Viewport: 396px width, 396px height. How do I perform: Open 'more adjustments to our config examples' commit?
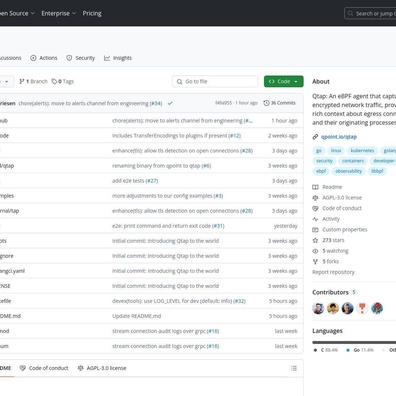[162, 196]
